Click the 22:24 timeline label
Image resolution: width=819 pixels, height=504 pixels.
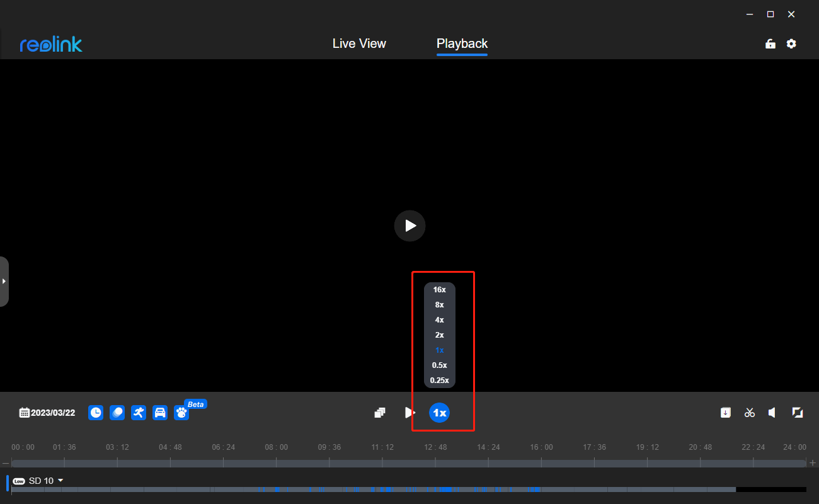click(753, 447)
